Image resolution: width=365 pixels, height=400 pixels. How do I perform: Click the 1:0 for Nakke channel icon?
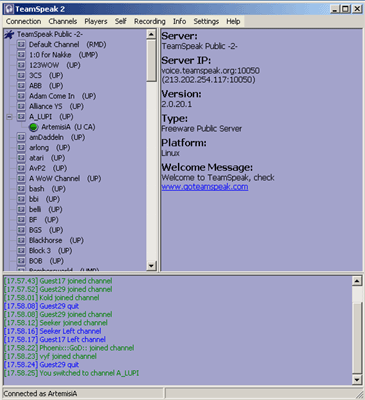coord(21,55)
